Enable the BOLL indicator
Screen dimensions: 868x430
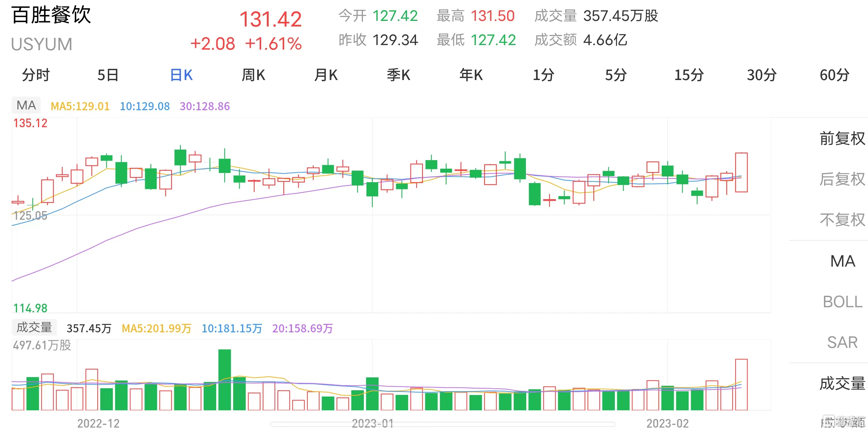point(842,302)
